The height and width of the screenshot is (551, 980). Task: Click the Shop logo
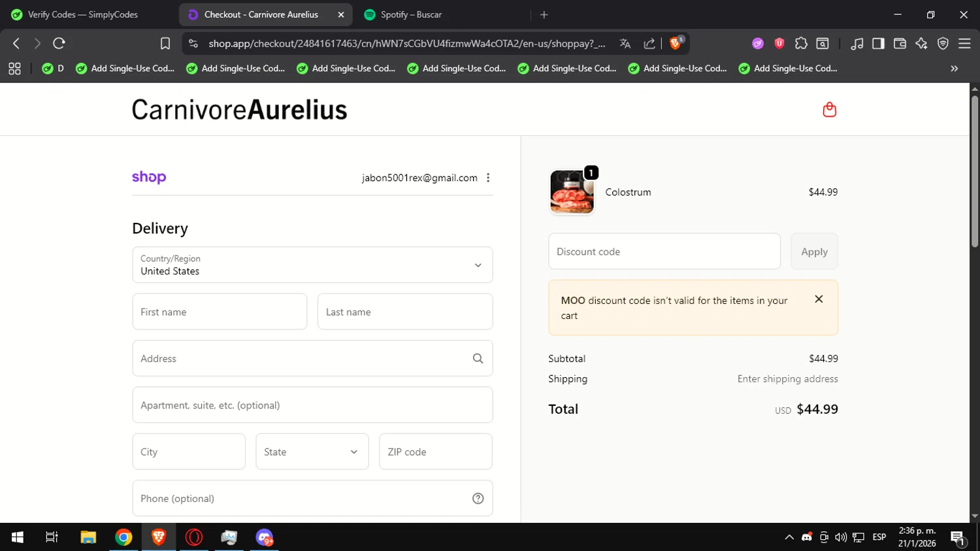point(149,177)
